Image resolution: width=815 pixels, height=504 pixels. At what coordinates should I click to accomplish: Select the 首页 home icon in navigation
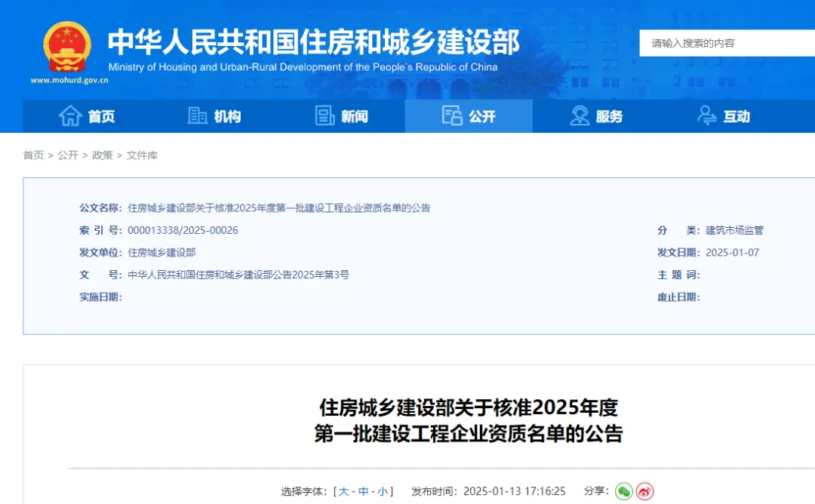(x=69, y=116)
